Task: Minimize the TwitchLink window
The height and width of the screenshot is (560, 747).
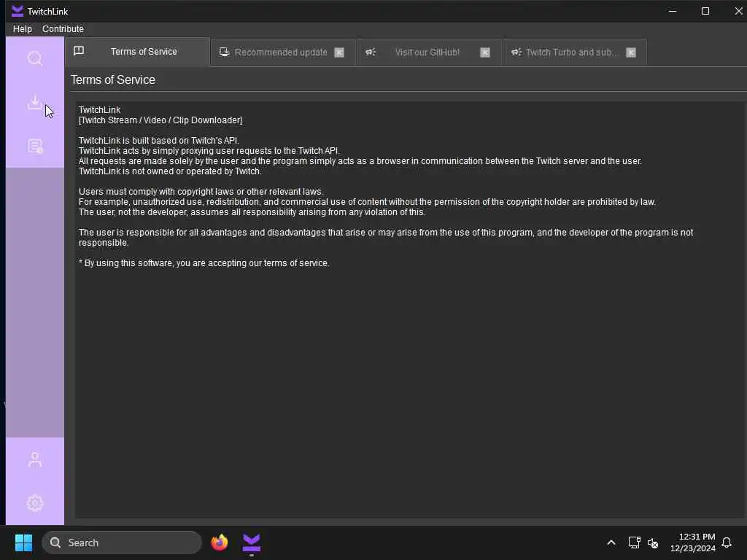Action: tap(673, 11)
